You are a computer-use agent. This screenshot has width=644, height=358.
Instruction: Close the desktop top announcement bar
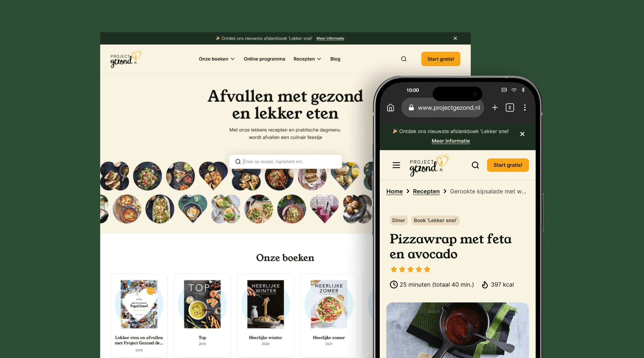tap(455, 38)
